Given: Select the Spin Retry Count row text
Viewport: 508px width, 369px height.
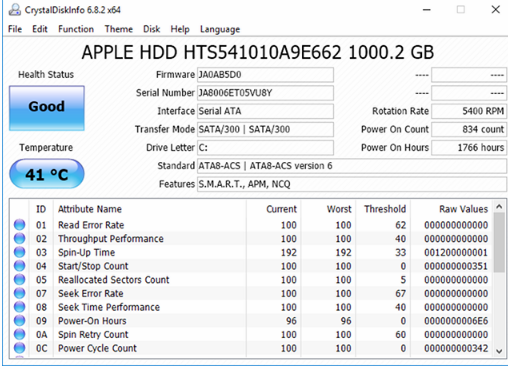Looking at the screenshot, I should tap(93, 334).
